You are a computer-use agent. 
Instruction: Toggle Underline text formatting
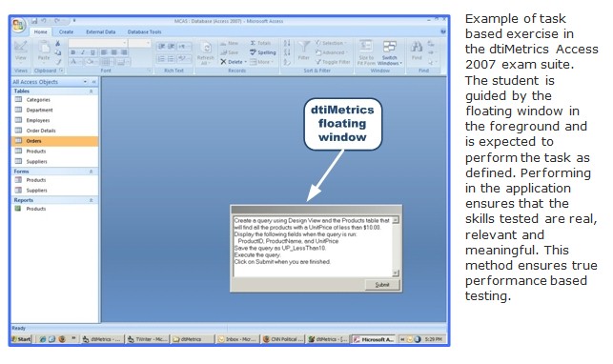coord(92,52)
